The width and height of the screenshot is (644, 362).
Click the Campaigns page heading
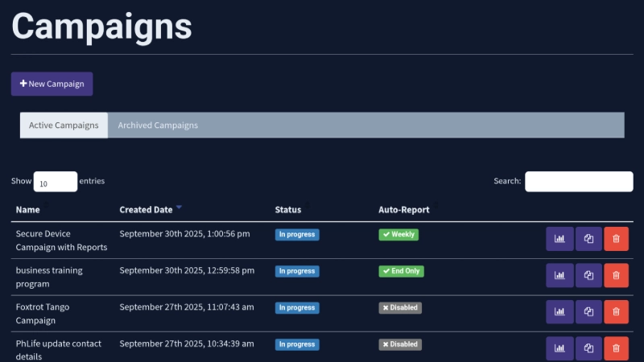(x=102, y=27)
